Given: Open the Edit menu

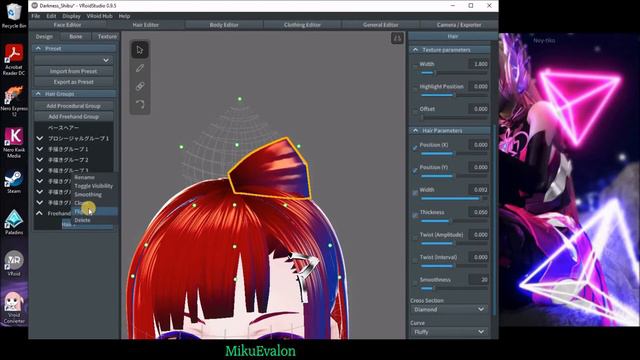Looking at the screenshot, I should (x=51, y=16).
